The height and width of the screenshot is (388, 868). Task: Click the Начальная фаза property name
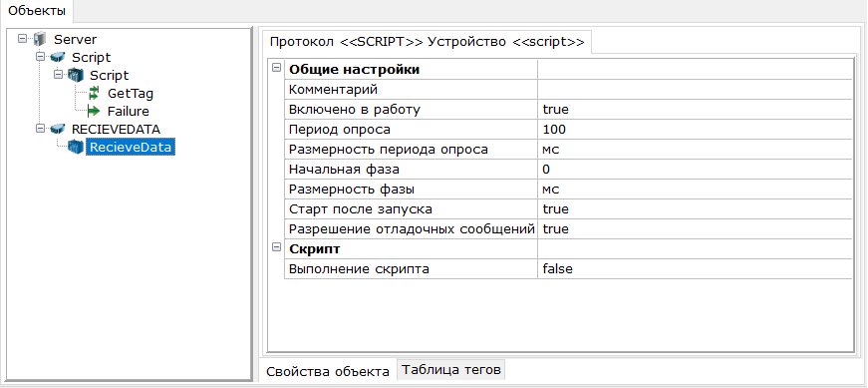(345, 169)
